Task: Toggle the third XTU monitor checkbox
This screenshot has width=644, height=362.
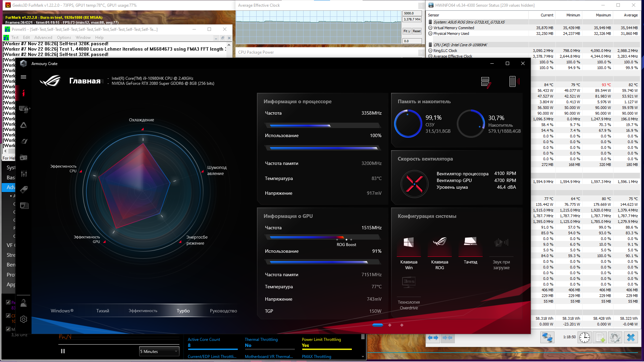Action: [8, 329]
